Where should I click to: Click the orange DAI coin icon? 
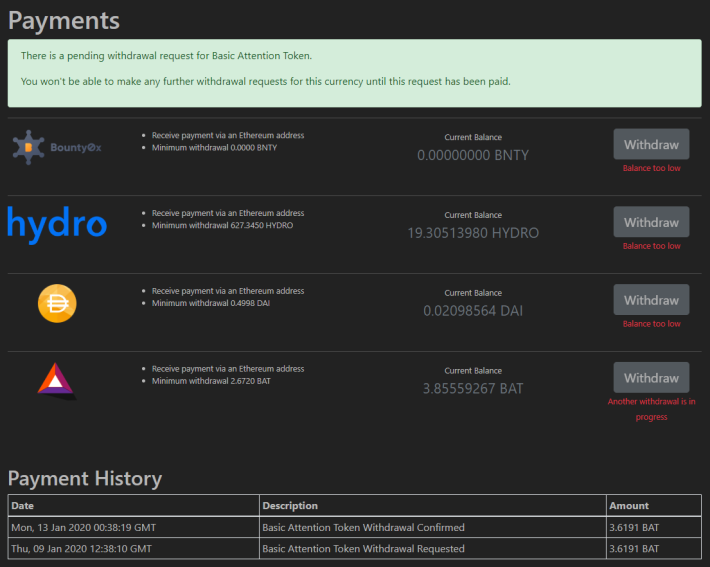click(57, 303)
